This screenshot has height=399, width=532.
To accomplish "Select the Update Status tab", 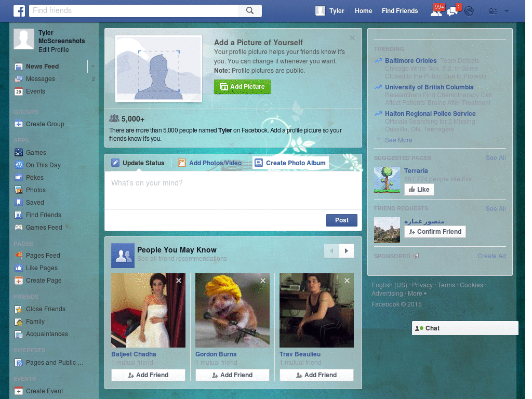I will point(138,163).
